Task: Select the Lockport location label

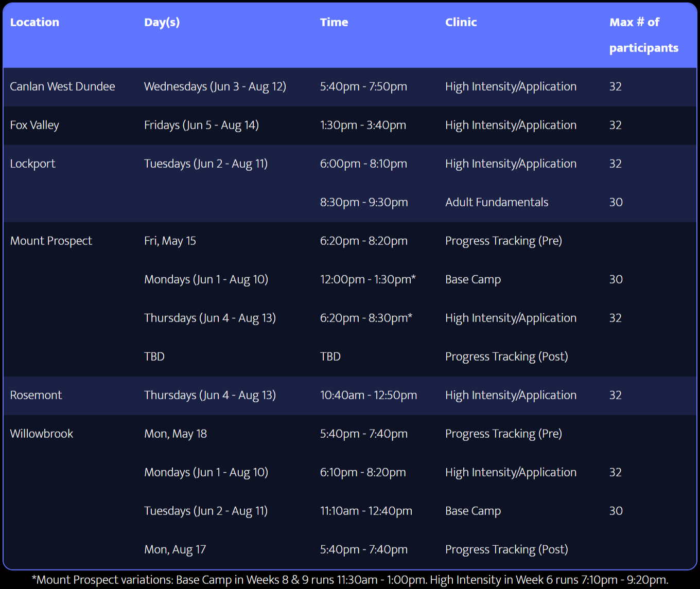Action: [32, 164]
